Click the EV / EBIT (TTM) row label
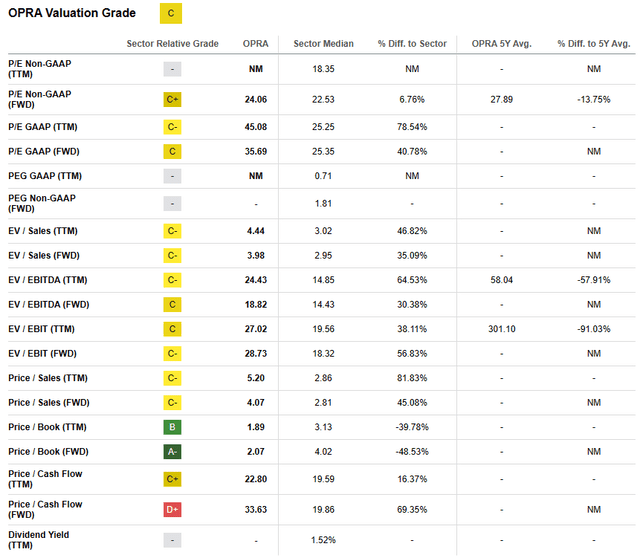Viewport: 640px width, 558px height. (x=41, y=329)
